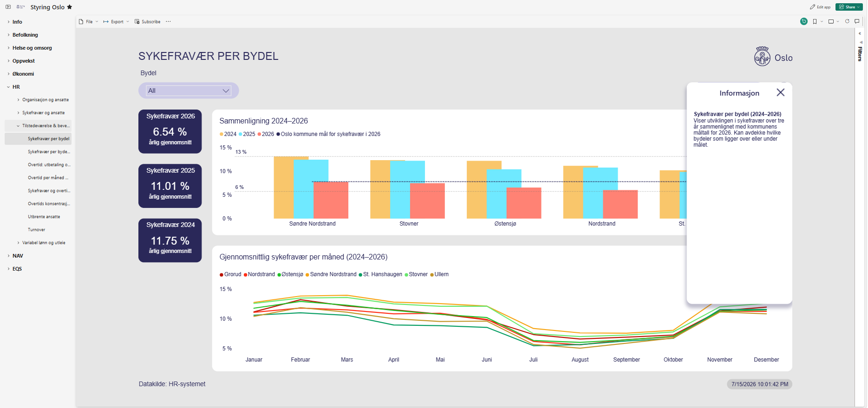Click the 2025 legend swatch in bar chart

[241, 134]
